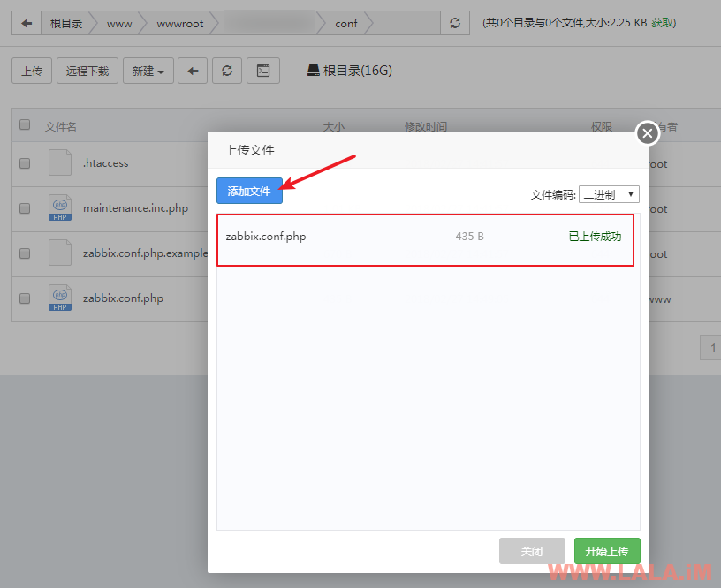The height and width of the screenshot is (588, 721).
Task: Click the green 开始上传 button
Action: 606,551
